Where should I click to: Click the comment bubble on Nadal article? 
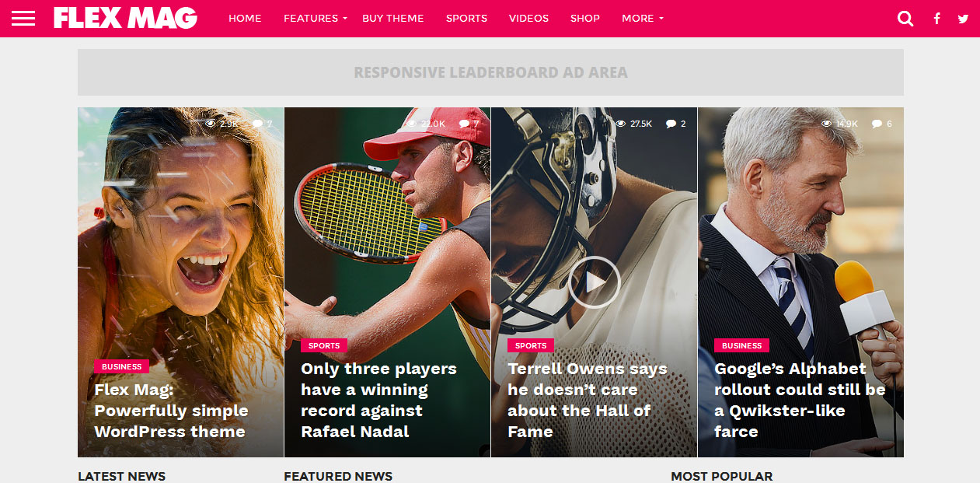pos(464,124)
